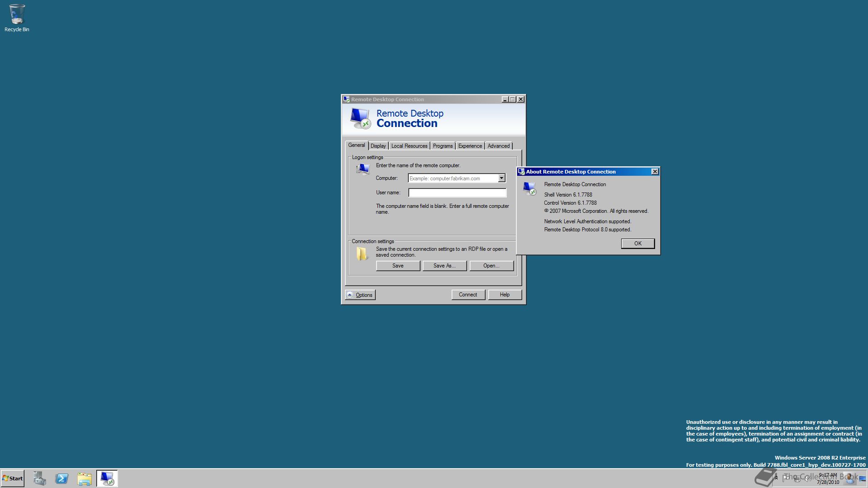Image resolution: width=868 pixels, height=488 pixels.
Task: Click the Remote Desktop banner computer icon
Action: coord(360,118)
